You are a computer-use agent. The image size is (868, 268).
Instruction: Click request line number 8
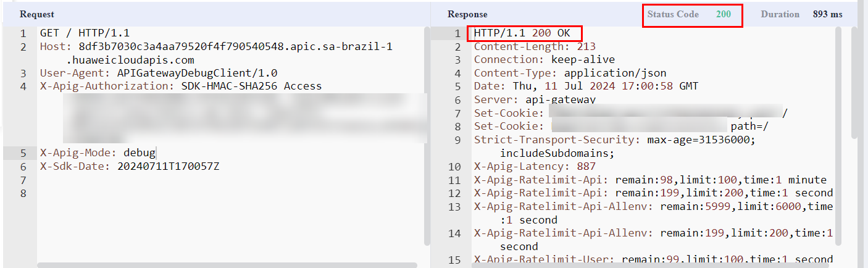tap(23, 193)
